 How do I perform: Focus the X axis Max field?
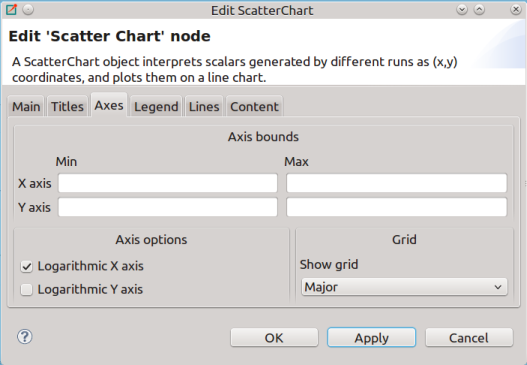[397, 183]
